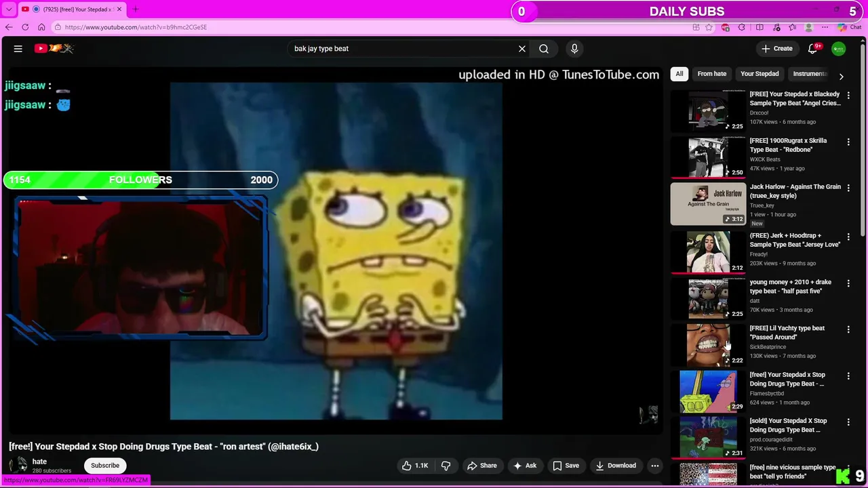The height and width of the screenshot is (488, 868).
Task: Click the hate channel avatar
Action: pyautogui.click(x=18, y=466)
